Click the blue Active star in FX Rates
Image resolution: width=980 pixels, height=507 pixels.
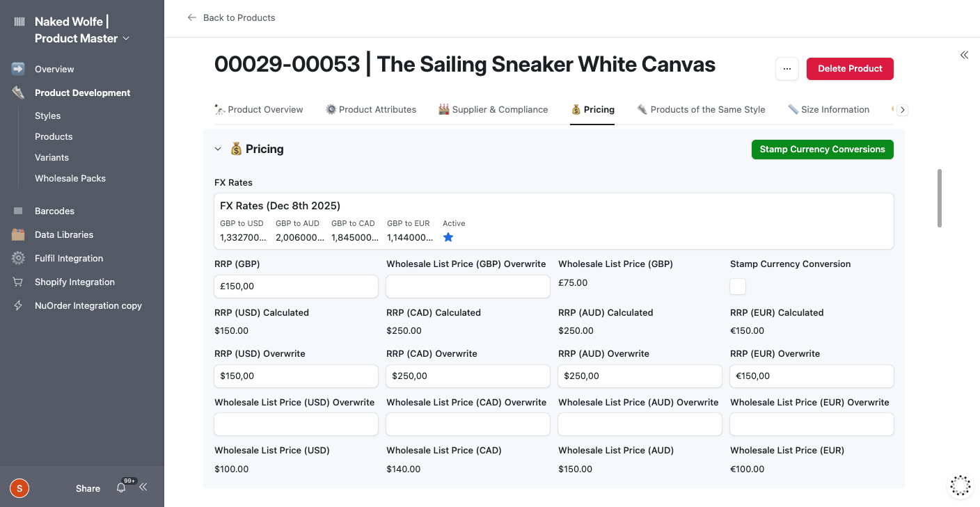pyautogui.click(x=448, y=237)
